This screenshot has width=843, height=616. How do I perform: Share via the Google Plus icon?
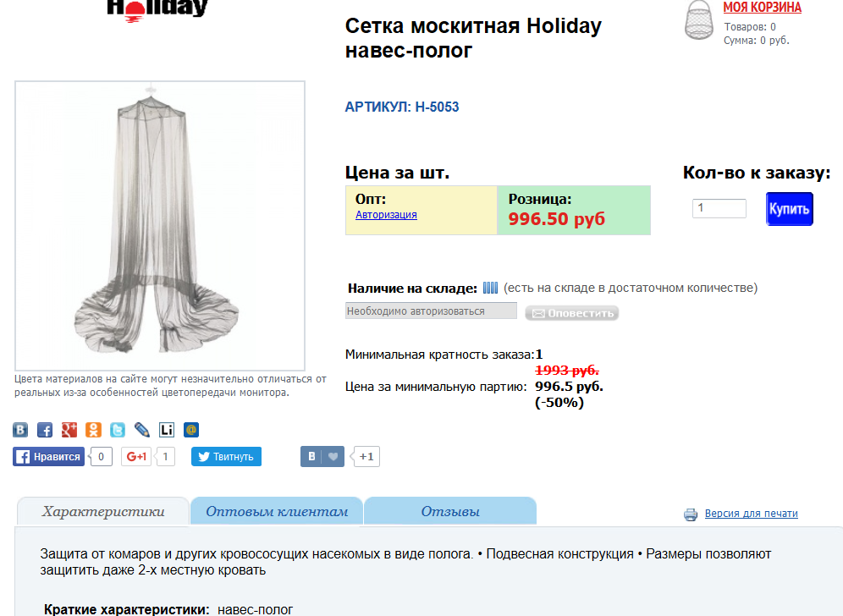click(69, 430)
